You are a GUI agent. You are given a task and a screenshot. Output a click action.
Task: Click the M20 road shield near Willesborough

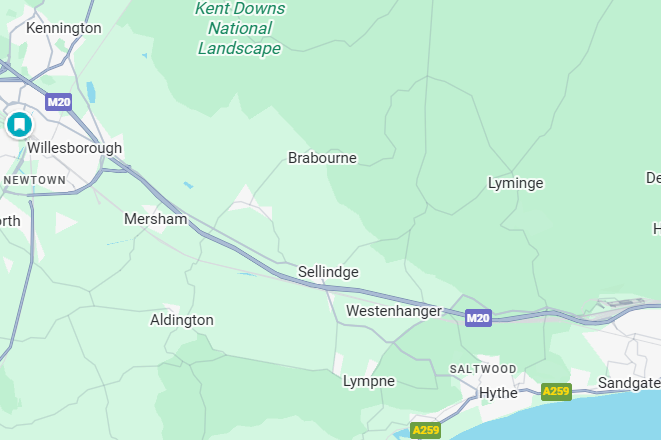59,102
